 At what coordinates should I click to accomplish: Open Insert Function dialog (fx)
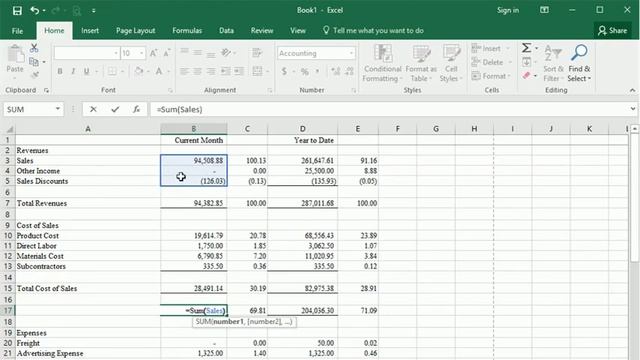pos(136,109)
